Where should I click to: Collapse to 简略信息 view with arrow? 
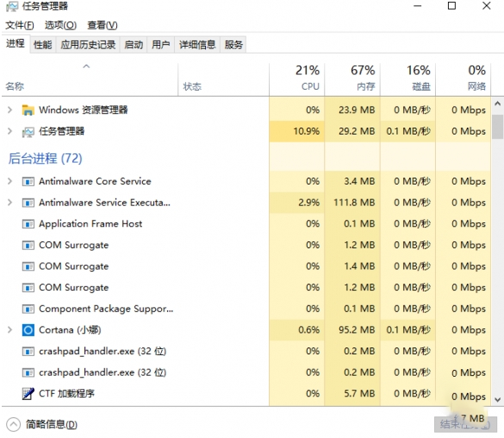coord(13,424)
